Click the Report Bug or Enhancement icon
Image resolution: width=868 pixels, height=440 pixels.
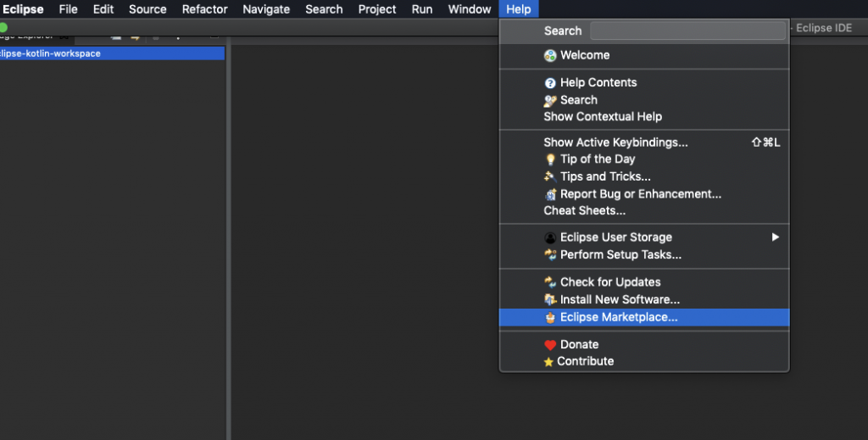click(550, 194)
